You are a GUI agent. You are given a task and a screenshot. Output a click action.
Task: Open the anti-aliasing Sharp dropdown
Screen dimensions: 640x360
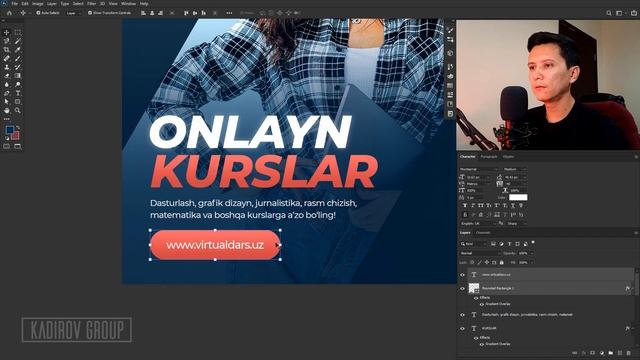516,224
